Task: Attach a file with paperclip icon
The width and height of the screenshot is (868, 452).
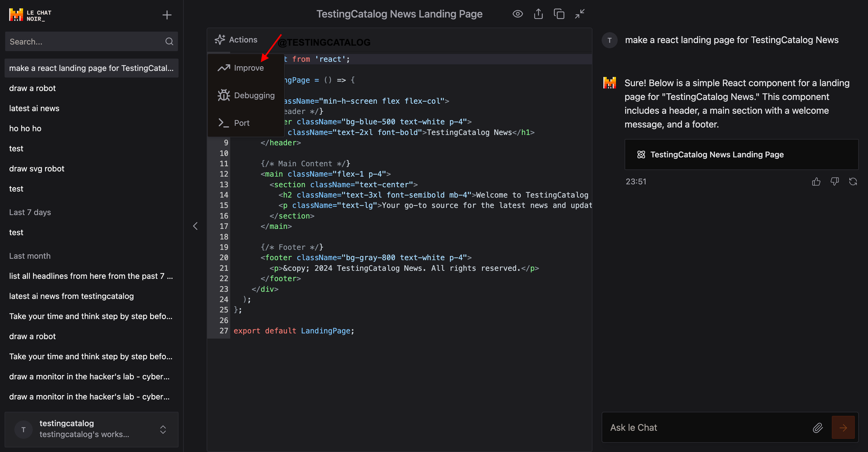Action: [x=818, y=428]
